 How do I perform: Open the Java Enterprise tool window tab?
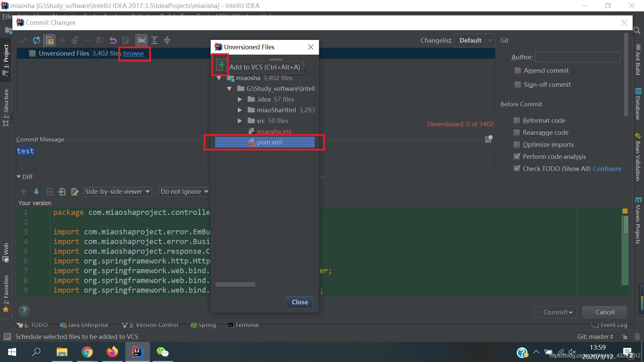click(84, 325)
